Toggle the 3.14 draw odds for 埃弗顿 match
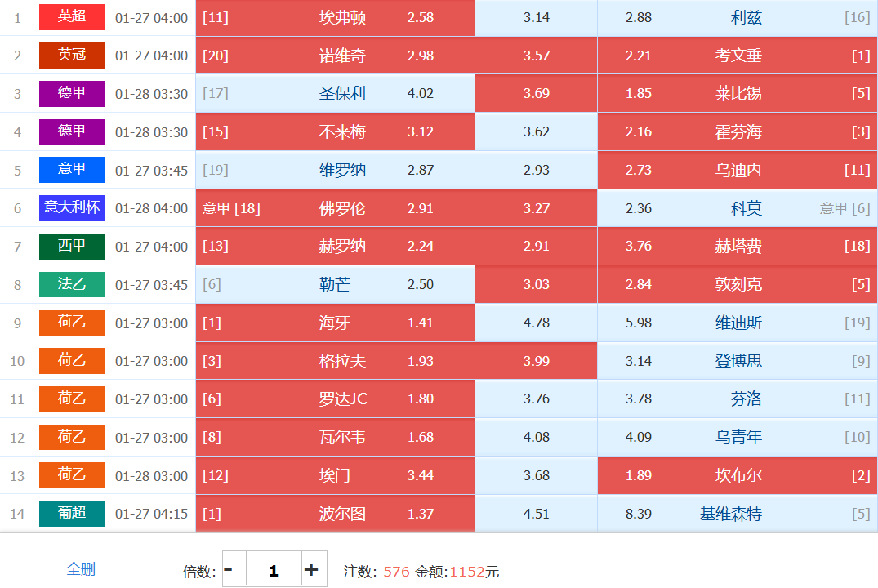Screen dimensions: 878x588 tap(536, 17)
